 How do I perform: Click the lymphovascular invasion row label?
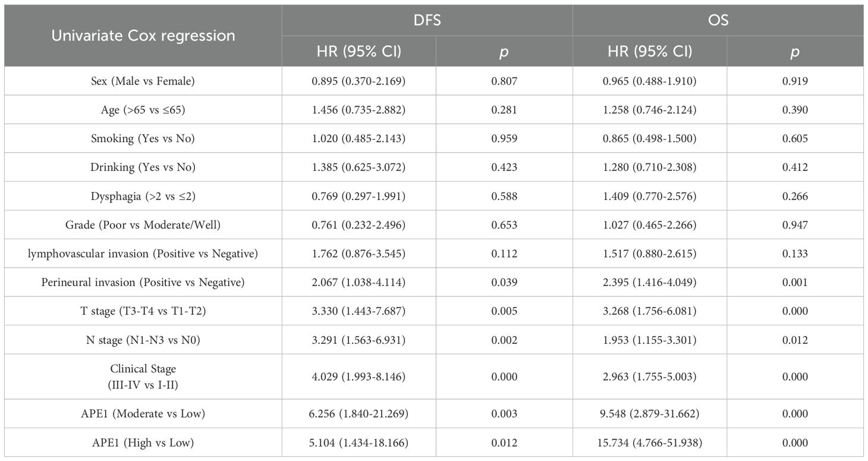point(143,254)
